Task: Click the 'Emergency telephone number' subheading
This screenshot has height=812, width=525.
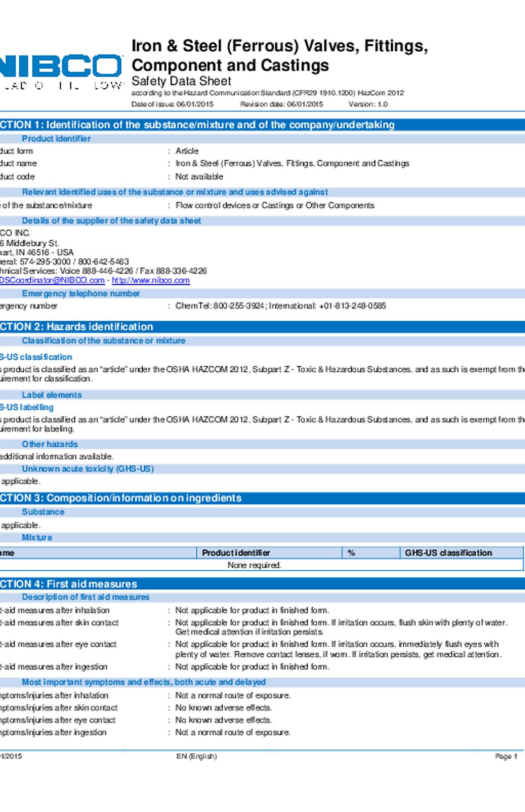Action: coord(81,294)
